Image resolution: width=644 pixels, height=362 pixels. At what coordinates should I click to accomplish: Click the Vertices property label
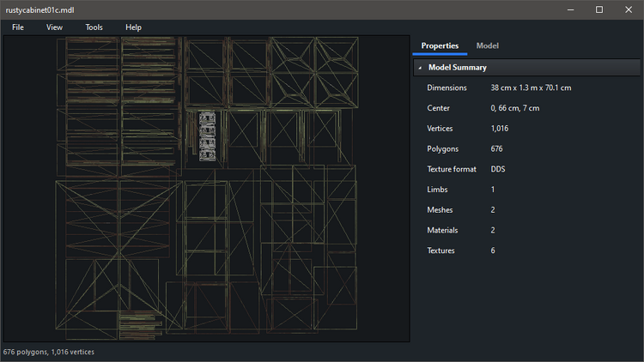click(x=440, y=129)
